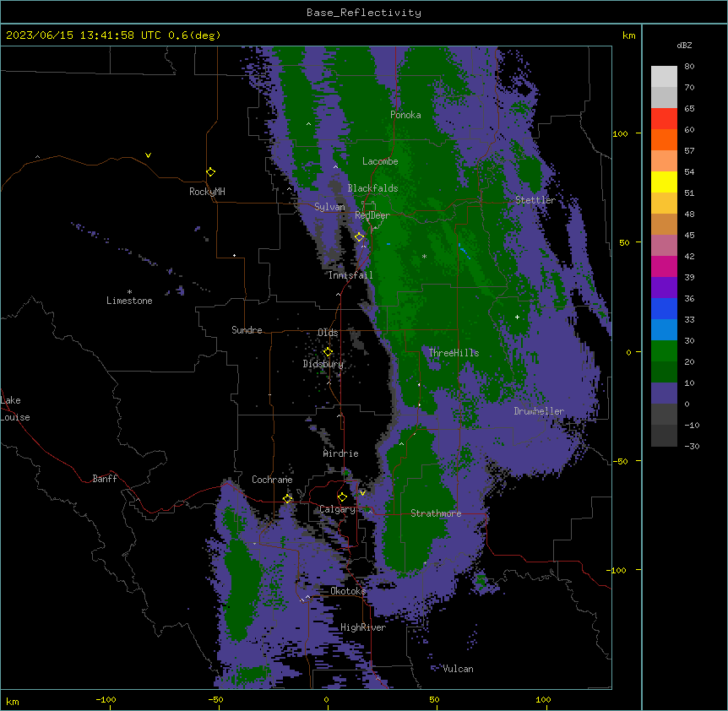Image resolution: width=728 pixels, height=711 pixels.
Task: Select the 60 dBZ orange color swatch
Action: (x=664, y=139)
